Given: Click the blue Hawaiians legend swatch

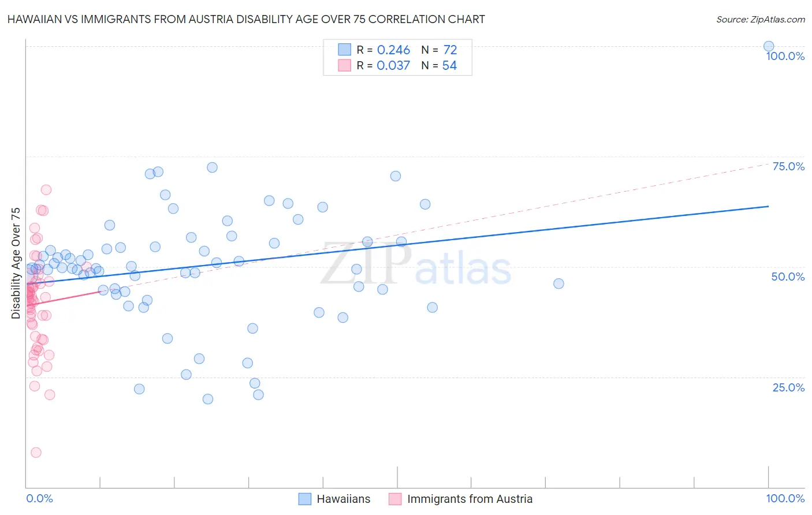Looking at the screenshot, I should [305, 499].
